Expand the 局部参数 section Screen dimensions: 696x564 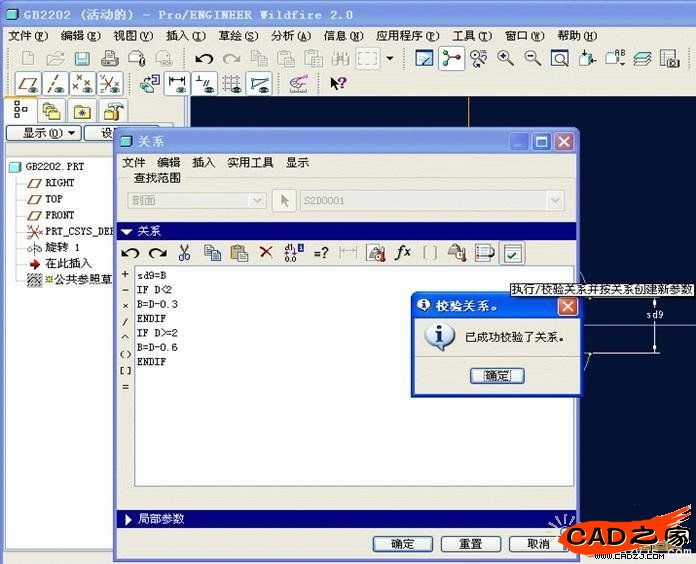point(126,519)
